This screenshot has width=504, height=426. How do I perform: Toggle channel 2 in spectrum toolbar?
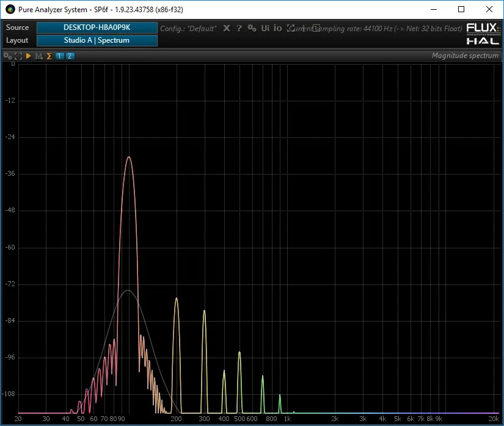[70, 56]
